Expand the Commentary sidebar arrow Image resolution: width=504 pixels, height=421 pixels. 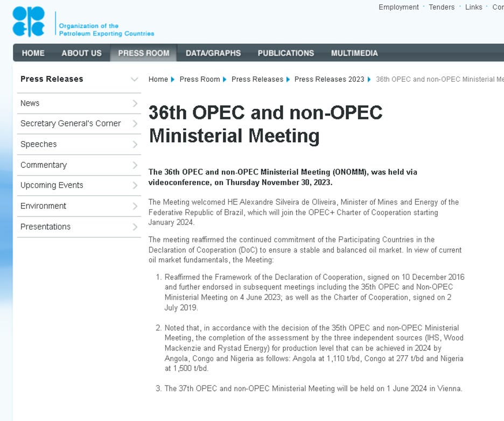(x=135, y=165)
